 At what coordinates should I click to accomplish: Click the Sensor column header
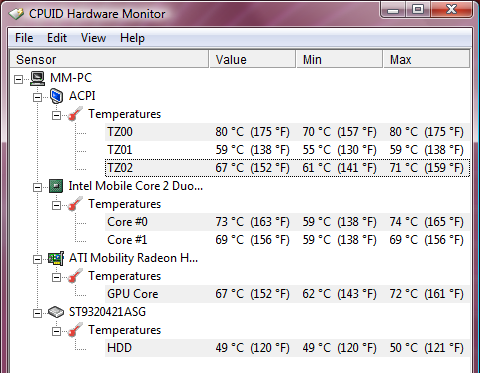click(x=109, y=59)
